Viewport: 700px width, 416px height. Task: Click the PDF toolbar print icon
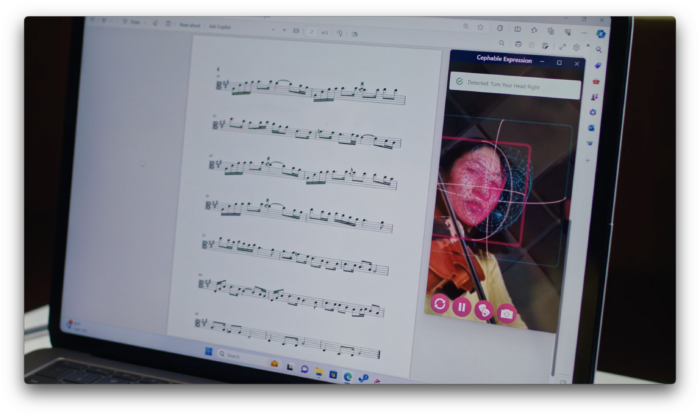pyautogui.click(x=518, y=44)
